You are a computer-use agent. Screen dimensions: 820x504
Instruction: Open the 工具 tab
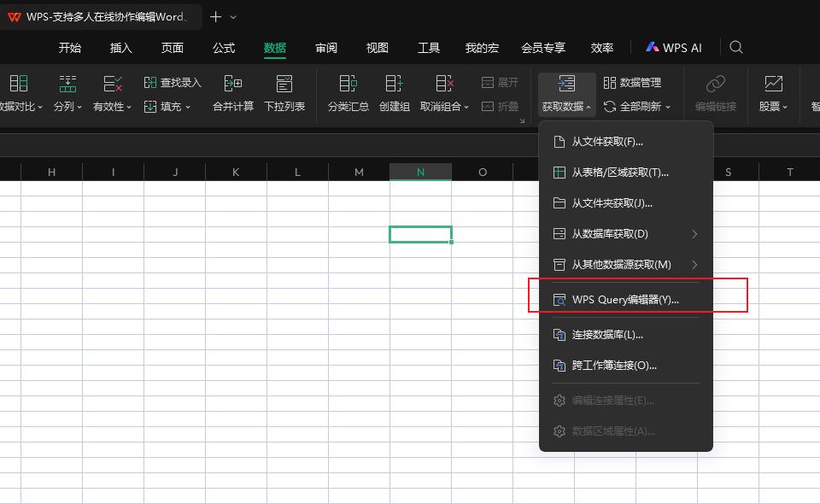click(x=428, y=48)
